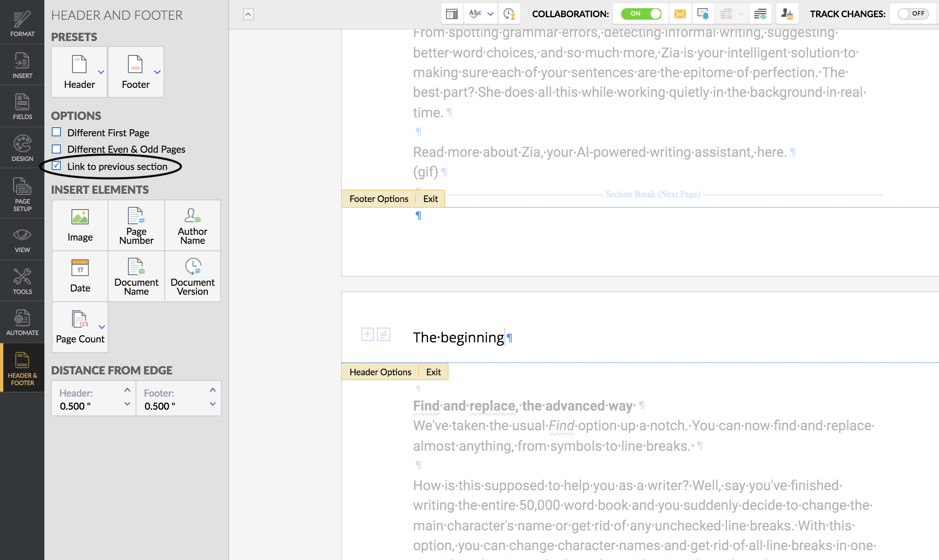Insert the Document Version element
Image resolution: width=939 pixels, height=560 pixels.
point(193,276)
